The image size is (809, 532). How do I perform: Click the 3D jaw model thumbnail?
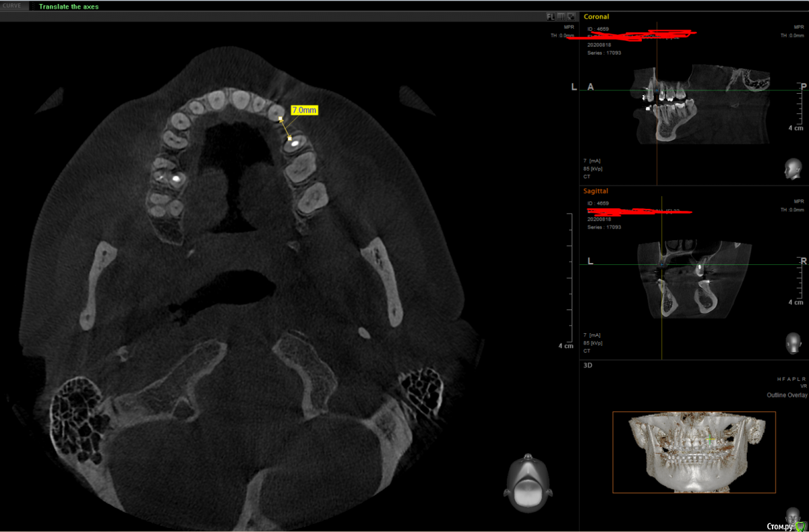(694, 452)
